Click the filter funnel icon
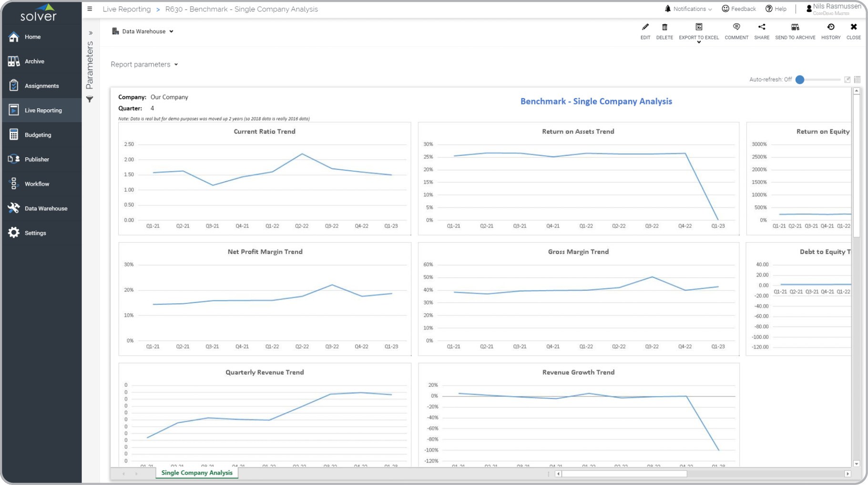Viewport: 868px width, 485px height. [x=90, y=99]
